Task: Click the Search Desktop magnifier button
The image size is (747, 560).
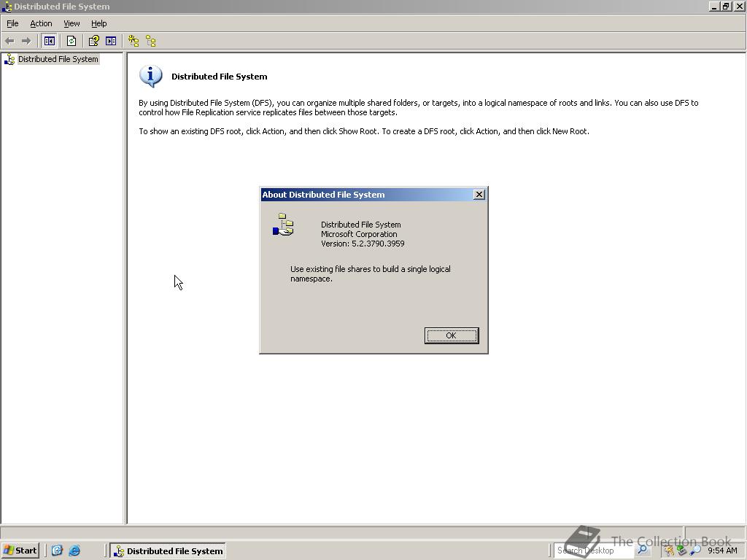Action: (x=642, y=550)
